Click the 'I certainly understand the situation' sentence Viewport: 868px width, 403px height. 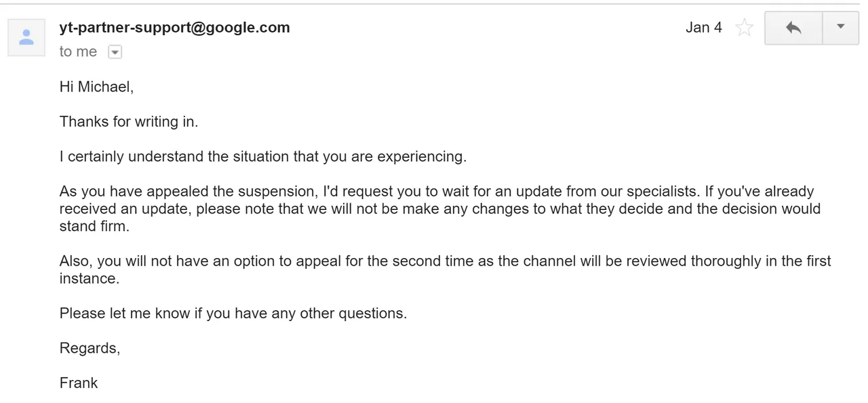click(263, 156)
